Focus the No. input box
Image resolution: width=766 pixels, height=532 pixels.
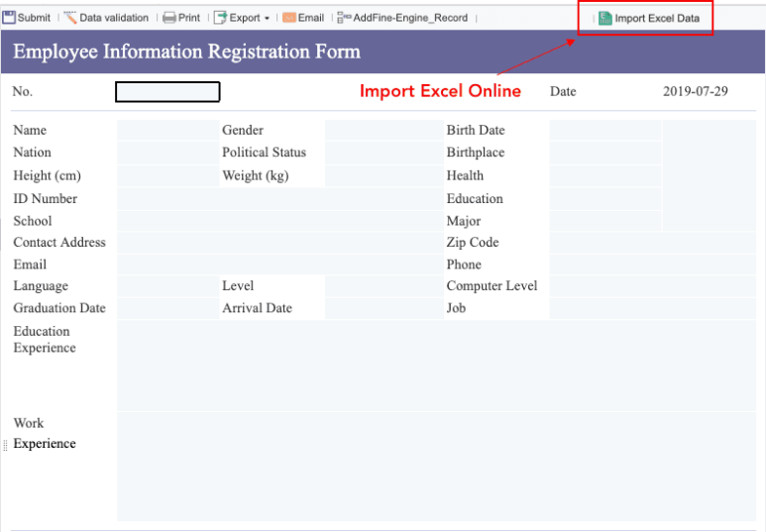[167, 92]
